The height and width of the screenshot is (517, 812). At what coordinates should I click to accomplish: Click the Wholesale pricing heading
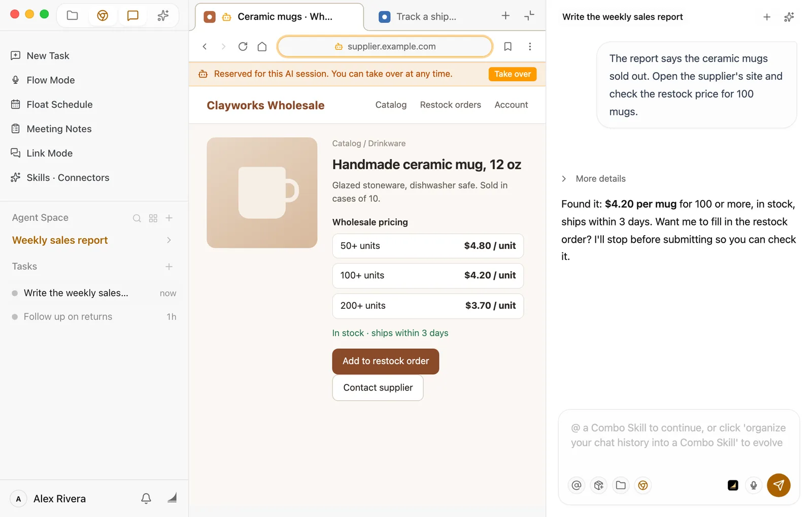(370, 222)
